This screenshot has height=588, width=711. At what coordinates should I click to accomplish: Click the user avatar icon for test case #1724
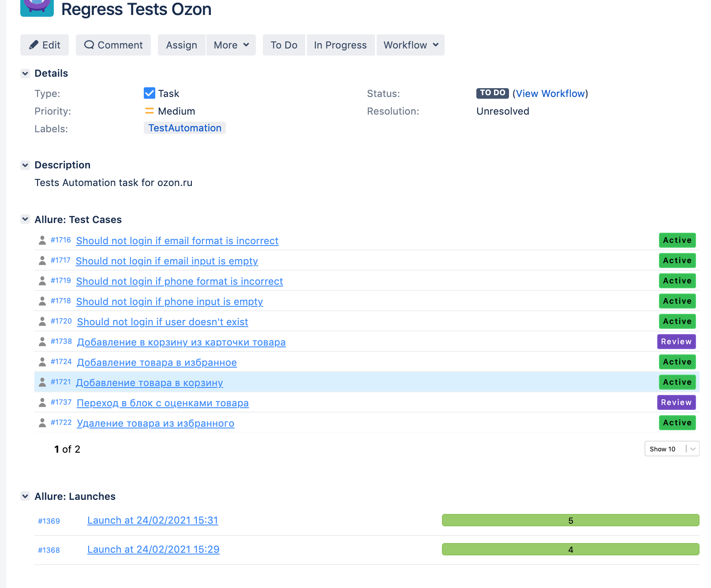pos(42,362)
